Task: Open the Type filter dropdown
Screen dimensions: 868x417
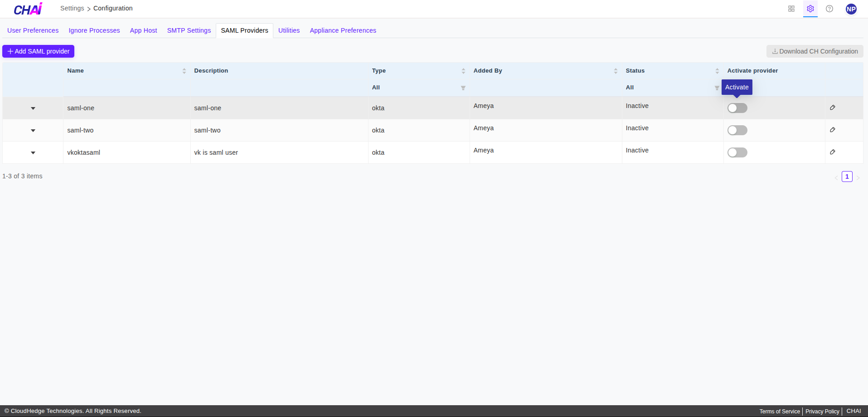Action: pos(463,88)
